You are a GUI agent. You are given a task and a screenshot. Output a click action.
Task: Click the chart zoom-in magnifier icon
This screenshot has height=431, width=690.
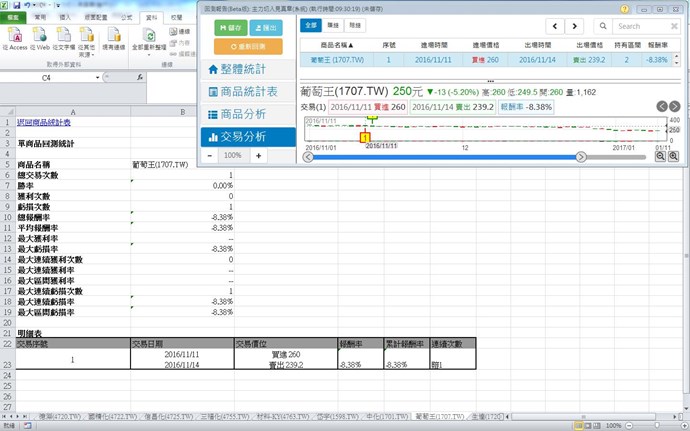(x=674, y=156)
